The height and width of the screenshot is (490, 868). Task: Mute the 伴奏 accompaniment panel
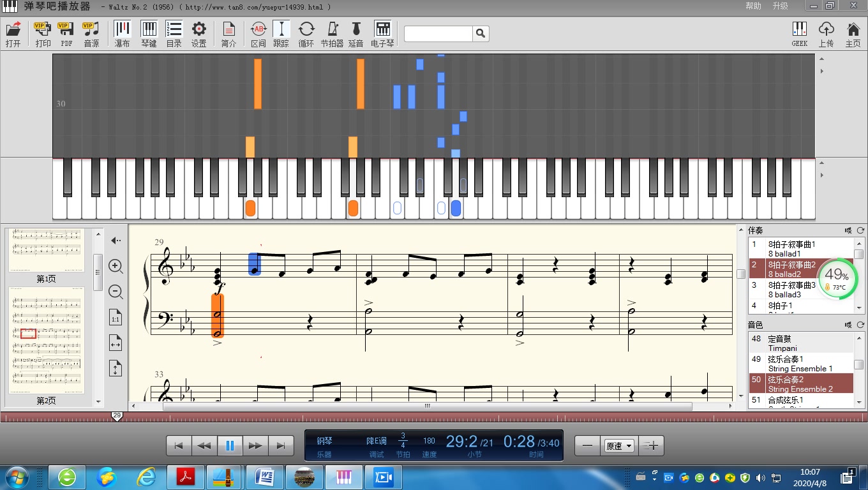coord(848,230)
